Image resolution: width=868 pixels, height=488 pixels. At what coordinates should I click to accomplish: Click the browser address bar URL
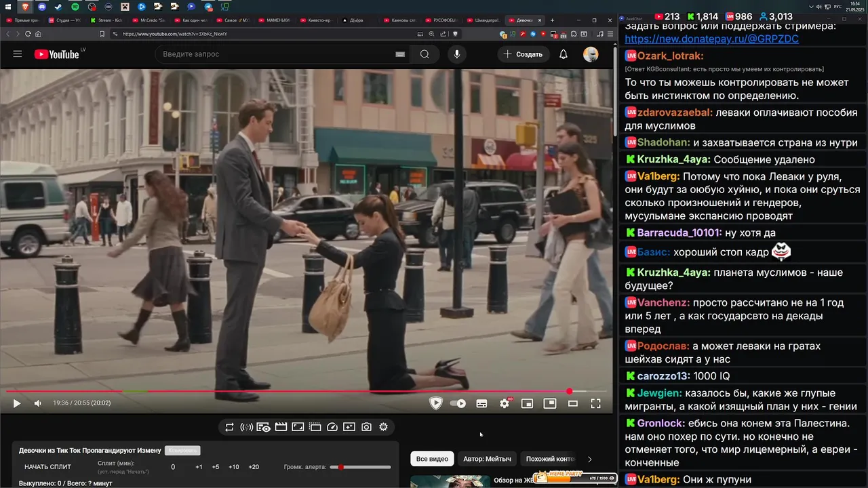[x=175, y=34]
